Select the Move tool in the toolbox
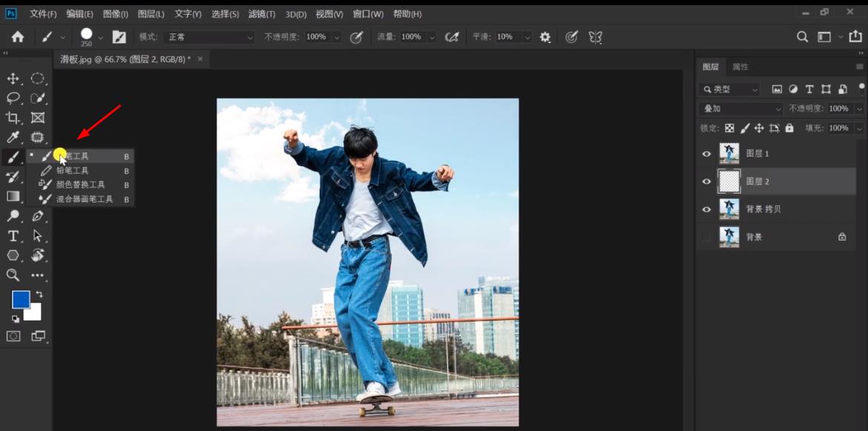The image size is (868, 431). click(13, 79)
